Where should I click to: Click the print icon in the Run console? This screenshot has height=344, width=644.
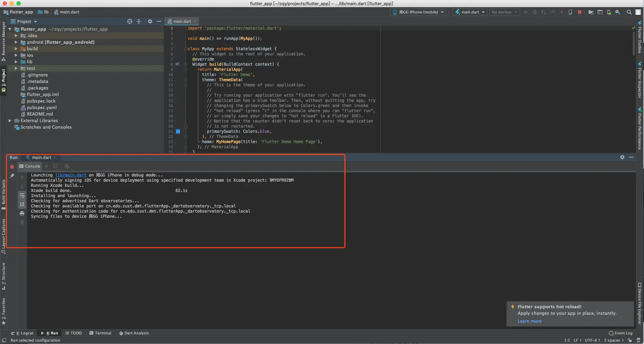(x=22, y=214)
